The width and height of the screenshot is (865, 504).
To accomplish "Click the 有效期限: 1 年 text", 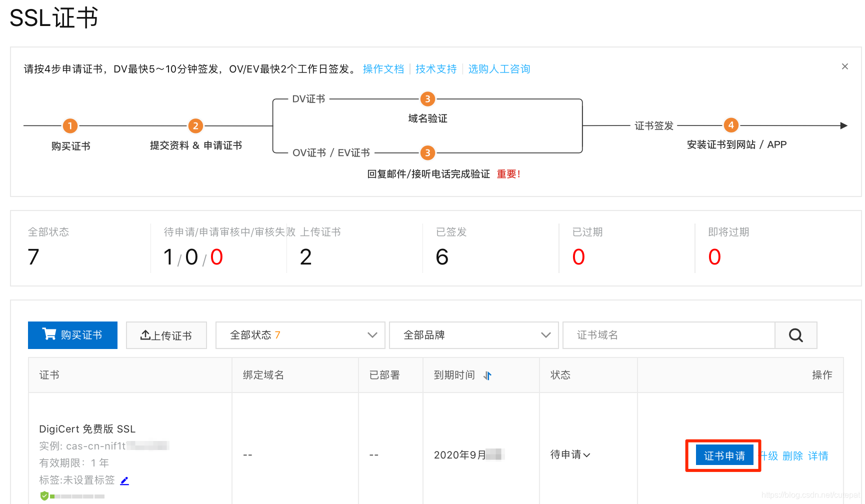I will (74, 463).
